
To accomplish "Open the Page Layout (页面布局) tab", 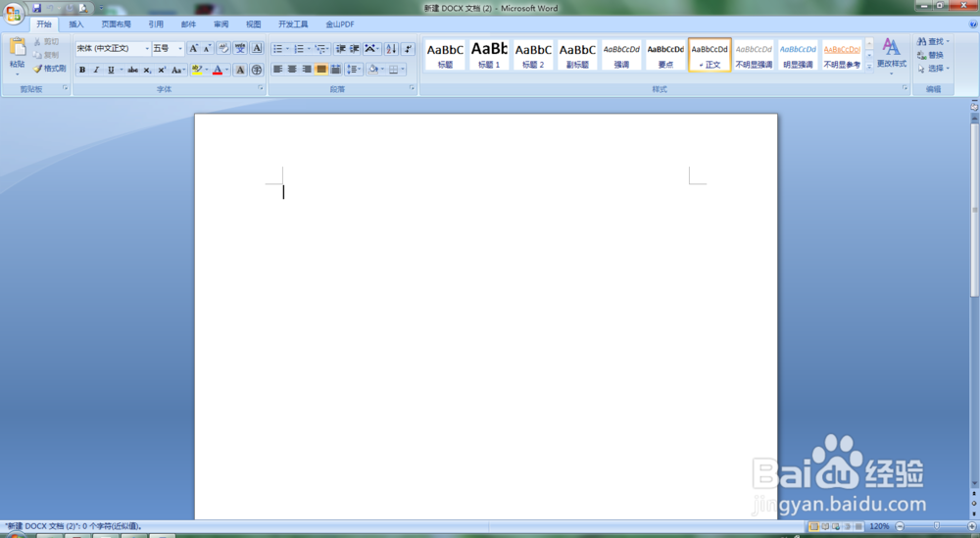I will coord(117,24).
